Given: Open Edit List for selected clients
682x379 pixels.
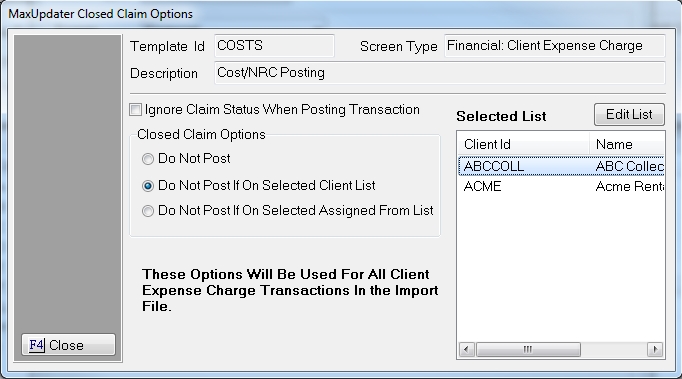Looking at the screenshot, I should (629, 114).
